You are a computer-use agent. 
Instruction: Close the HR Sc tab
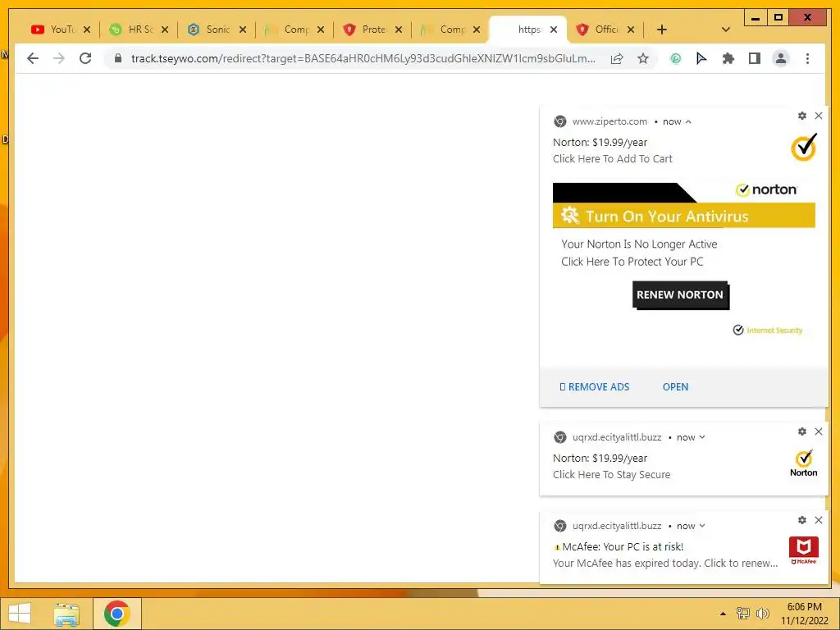(x=165, y=30)
